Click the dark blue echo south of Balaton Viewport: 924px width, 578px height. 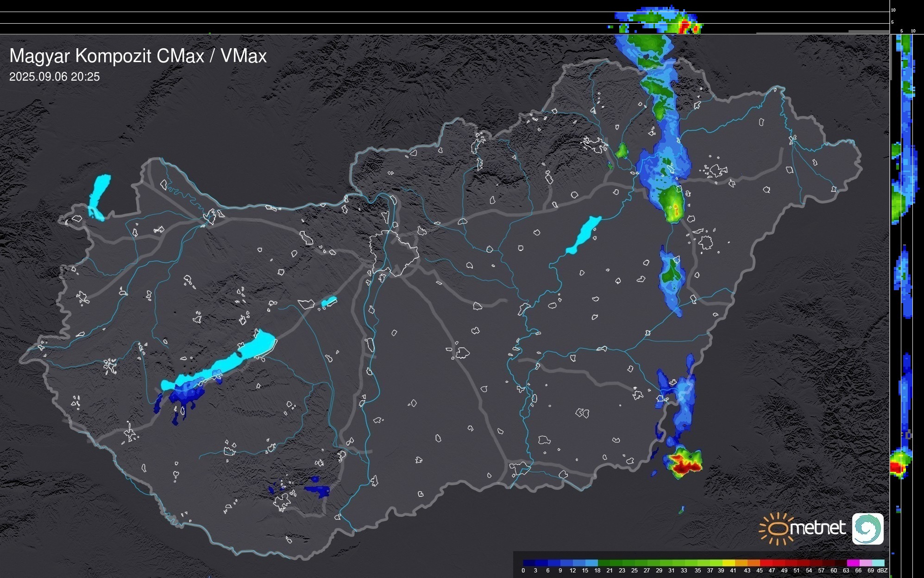185,398
